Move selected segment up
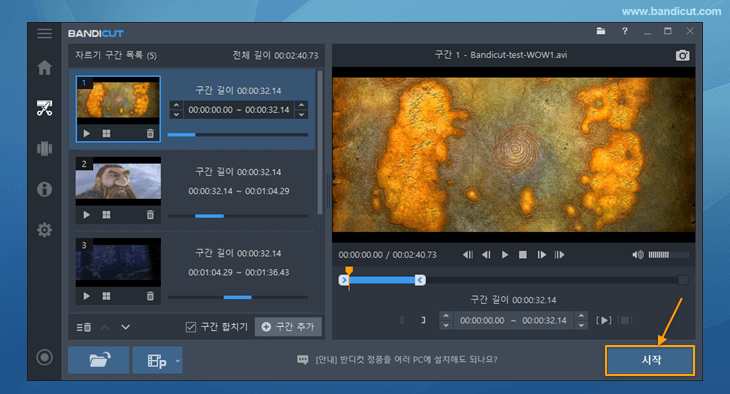This screenshot has height=394, width=730. (105, 327)
